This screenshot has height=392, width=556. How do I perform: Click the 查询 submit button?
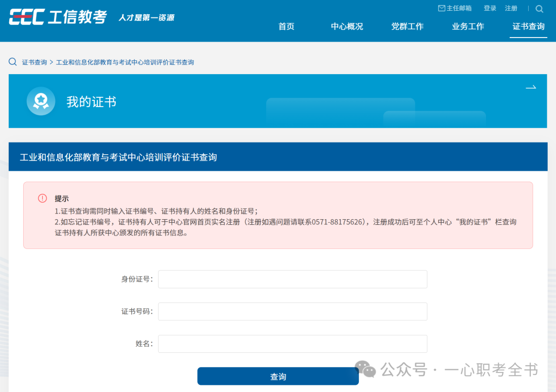[278, 376]
